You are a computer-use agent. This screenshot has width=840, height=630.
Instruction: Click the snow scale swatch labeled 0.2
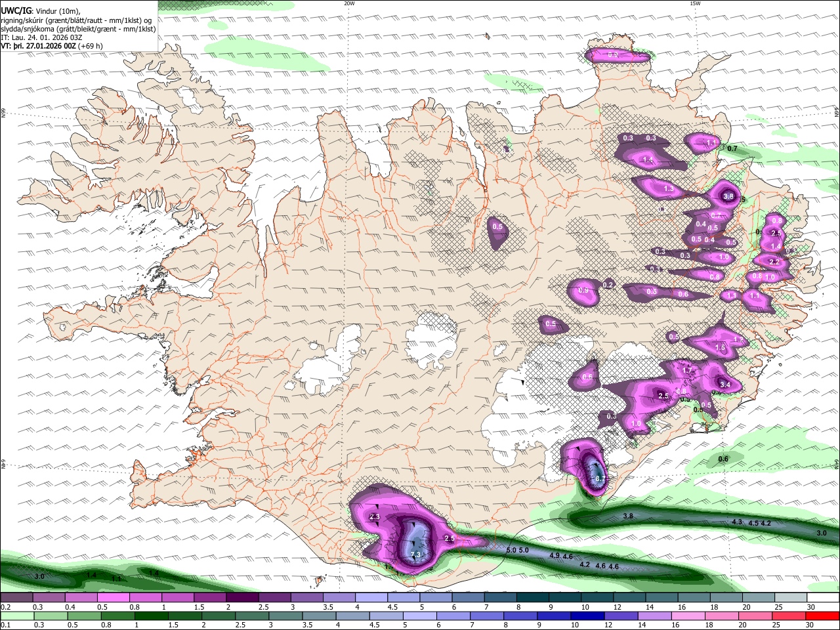[x=16, y=598]
